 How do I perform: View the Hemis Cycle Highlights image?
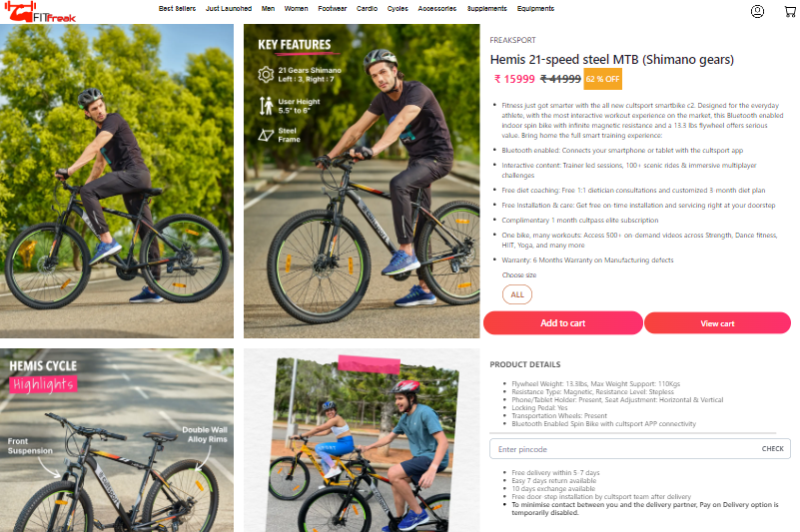coord(117,440)
